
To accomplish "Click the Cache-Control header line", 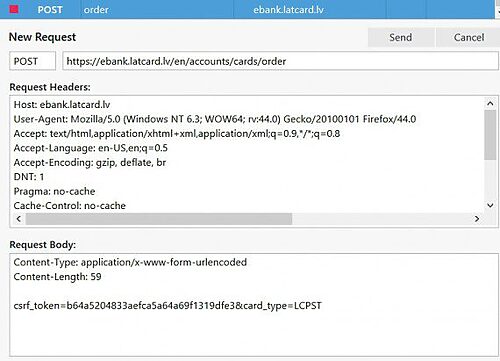I will [70, 206].
